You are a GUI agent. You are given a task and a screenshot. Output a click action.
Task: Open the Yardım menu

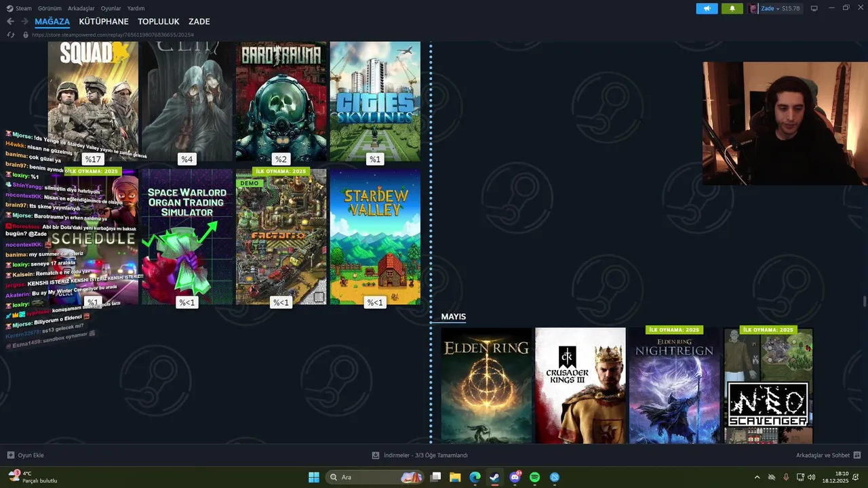tap(136, 8)
